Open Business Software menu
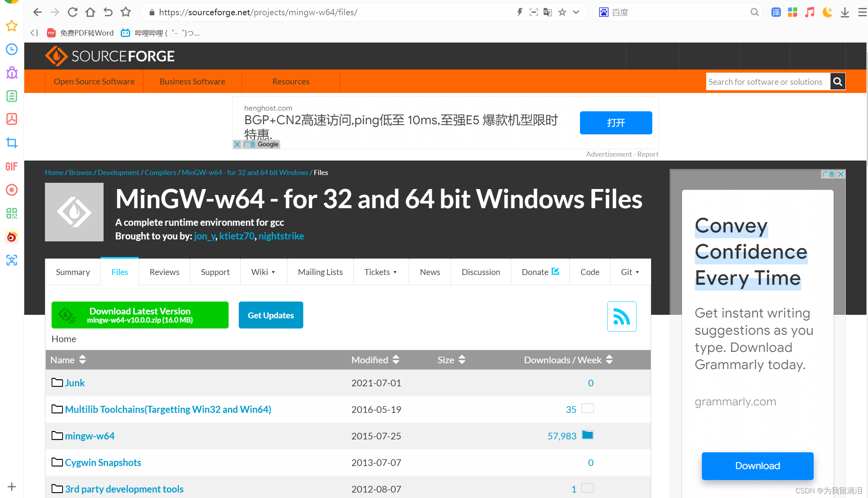 pyautogui.click(x=192, y=81)
